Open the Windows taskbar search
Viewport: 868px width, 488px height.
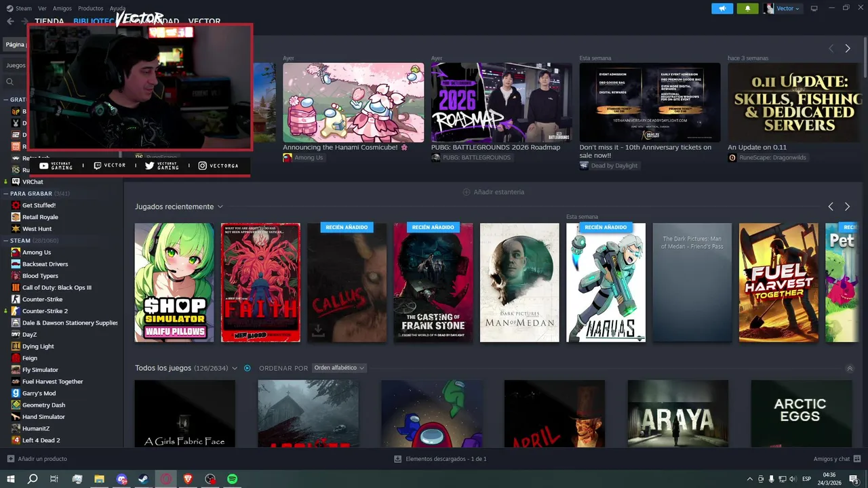(32, 479)
